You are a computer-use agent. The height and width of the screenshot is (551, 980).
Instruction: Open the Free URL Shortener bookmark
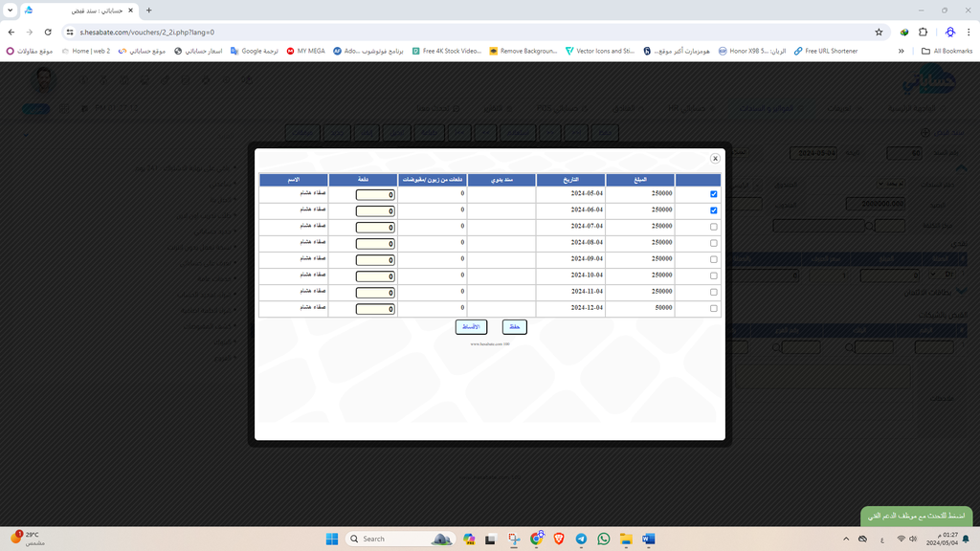[x=826, y=52]
